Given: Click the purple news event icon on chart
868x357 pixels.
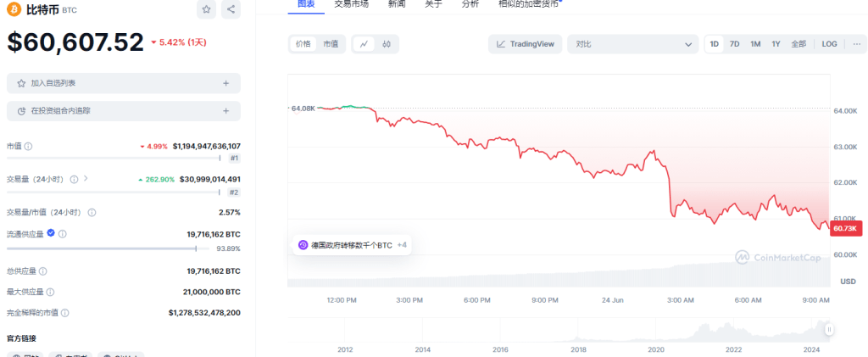Looking at the screenshot, I should click(x=303, y=245).
